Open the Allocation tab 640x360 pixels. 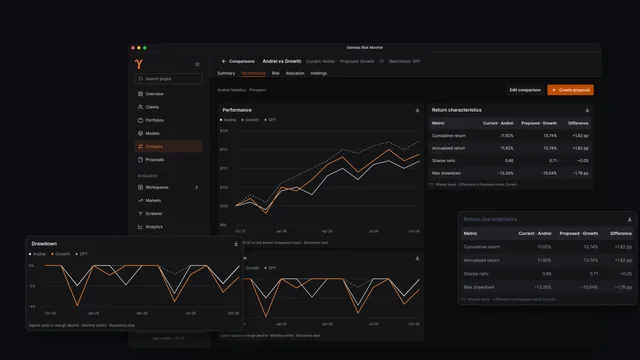pyautogui.click(x=295, y=73)
